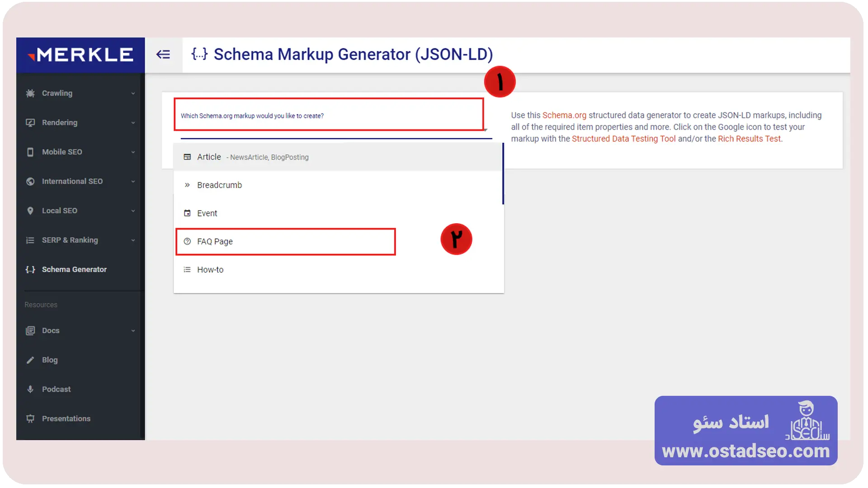Click the SERP & Ranking list icon
The height and width of the screenshot is (488, 868).
coord(30,240)
